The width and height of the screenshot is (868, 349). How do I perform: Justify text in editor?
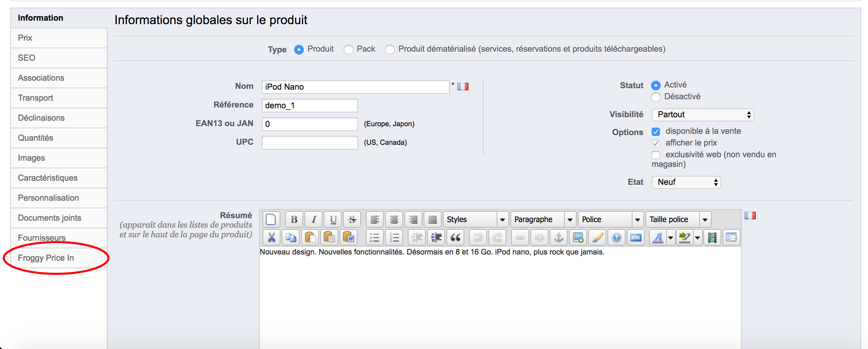point(433,219)
